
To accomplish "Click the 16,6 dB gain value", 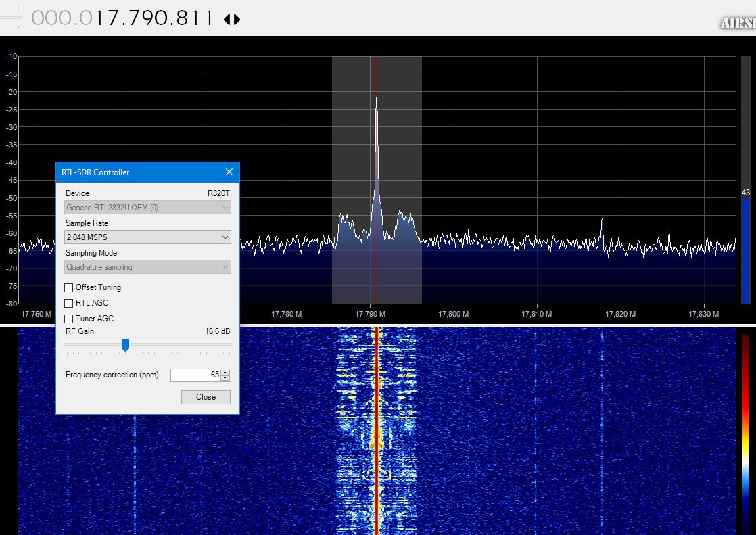I will [x=218, y=331].
